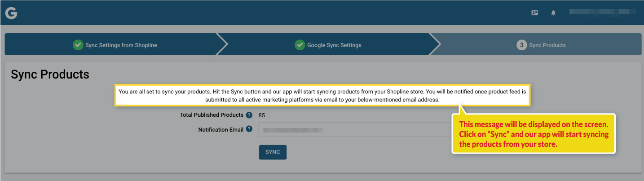This screenshot has height=181, width=644.
Task: Click the Notification Email label
Action: pos(221,130)
